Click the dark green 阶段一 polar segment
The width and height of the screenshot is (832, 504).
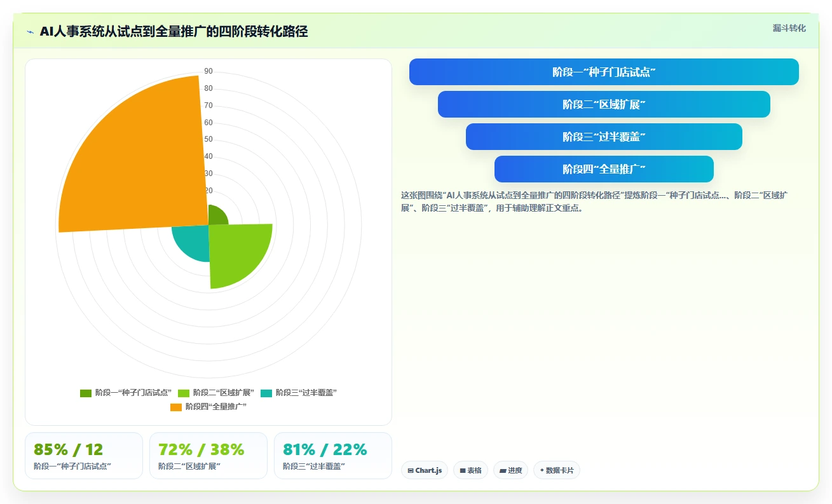click(x=217, y=216)
